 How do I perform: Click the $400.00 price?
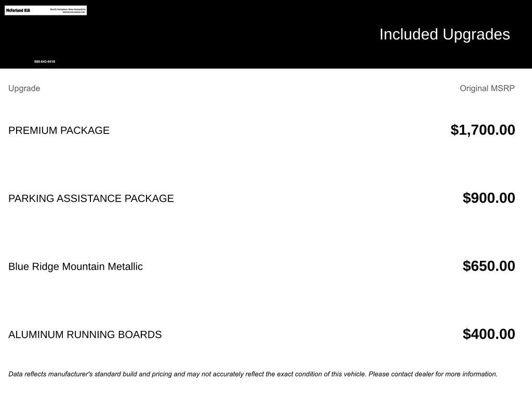click(x=488, y=334)
